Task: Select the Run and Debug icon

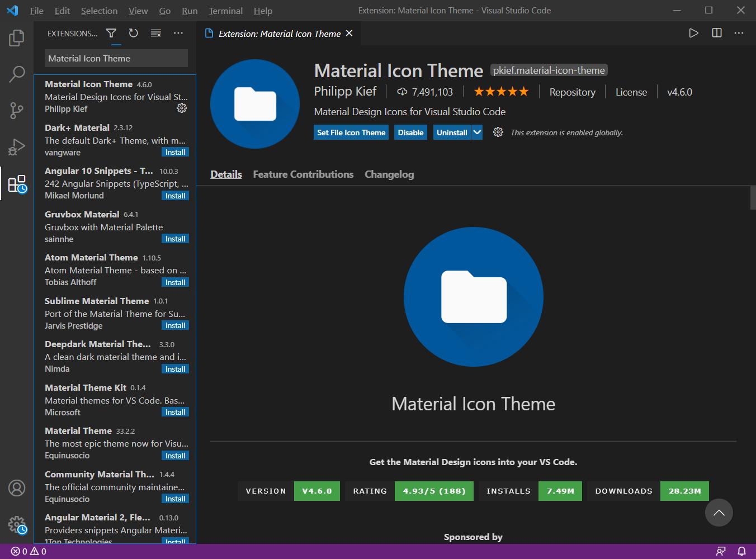Action: click(16, 146)
